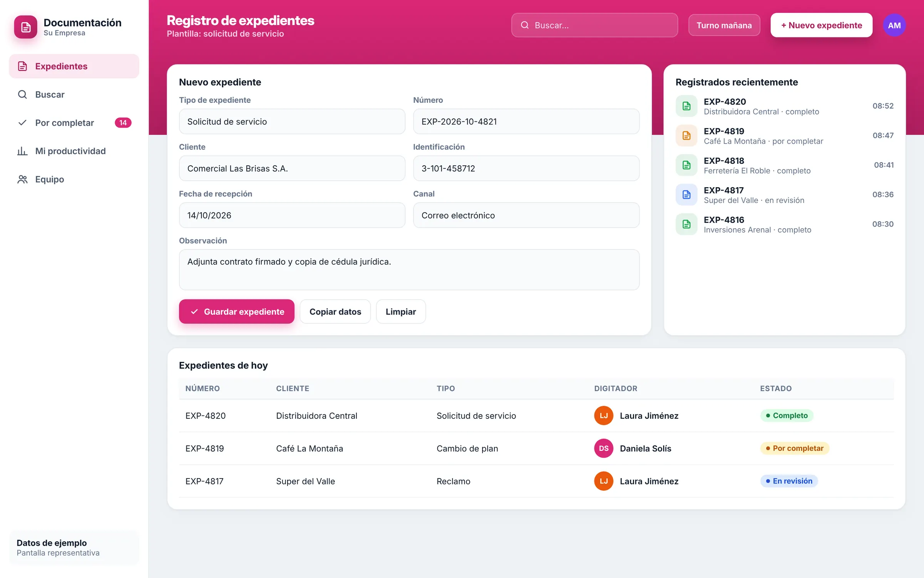Focus the Buscar... search field
Viewport: 924px width, 578px height.
[x=594, y=25]
